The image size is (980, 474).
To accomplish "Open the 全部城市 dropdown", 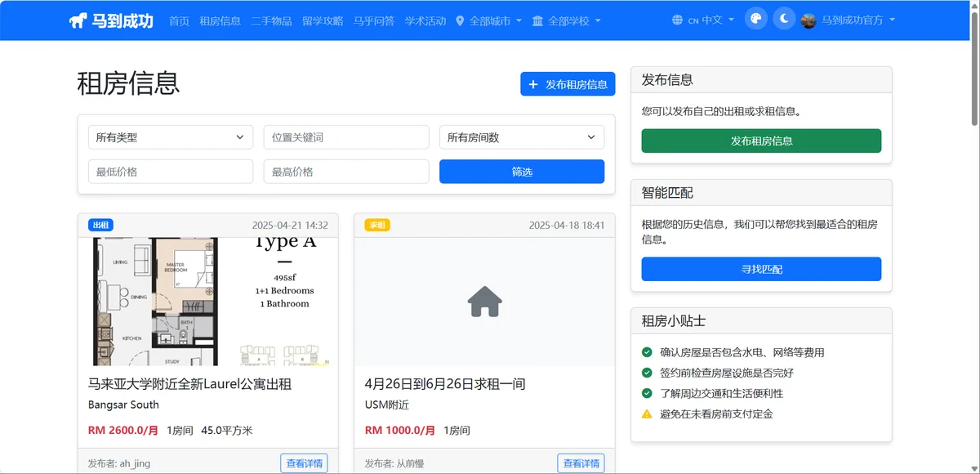I will click(488, 20).
